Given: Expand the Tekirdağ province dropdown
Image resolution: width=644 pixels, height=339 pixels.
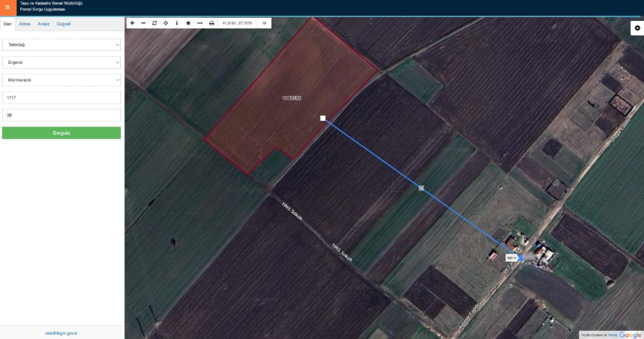Looking at the screenshot, I should (x=61, y=45).
